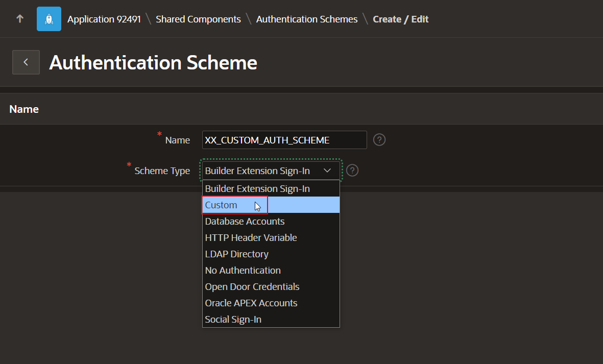Select HTTP Header Variable option
The height and width of the screenshot is (364, 603).
click(x=271, y=237)
